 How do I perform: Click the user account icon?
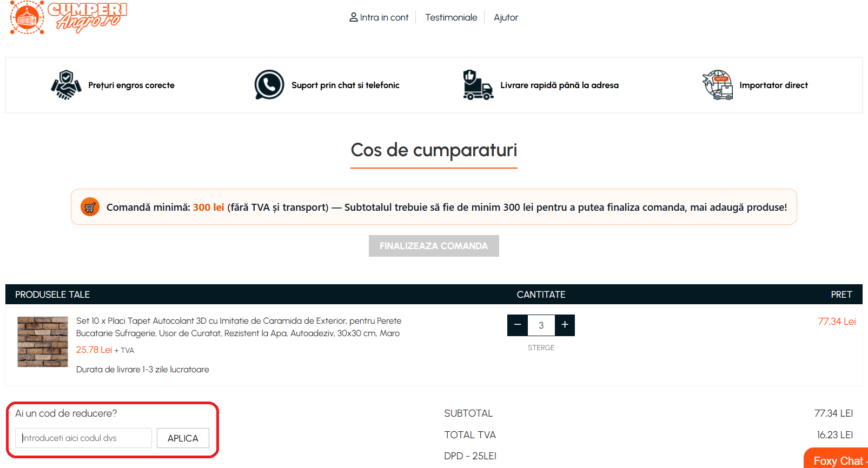click(353, 17)
